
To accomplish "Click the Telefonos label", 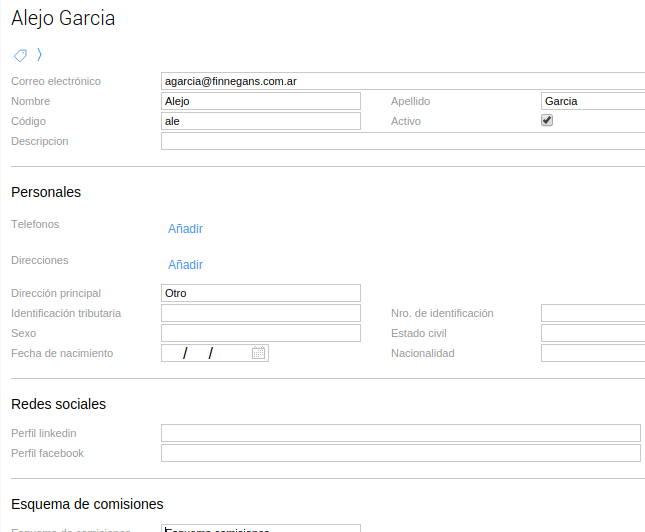I will (35, 224).
